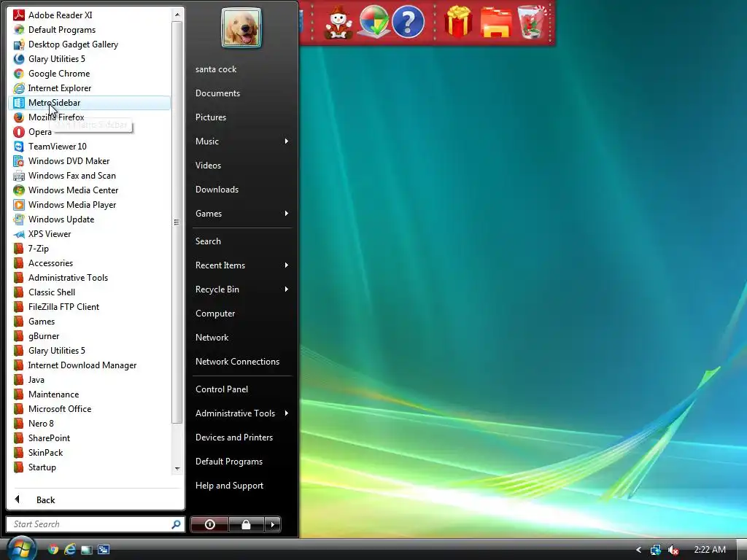Viewport: 747px width, 560px height.
Task: Open TeamViewer 10 icon
Action: (x=18, y=147)
